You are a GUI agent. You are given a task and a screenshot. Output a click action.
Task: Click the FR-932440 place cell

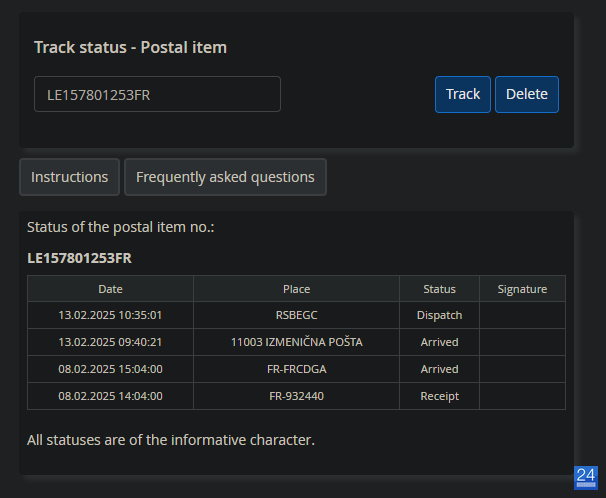click(296, 396)
